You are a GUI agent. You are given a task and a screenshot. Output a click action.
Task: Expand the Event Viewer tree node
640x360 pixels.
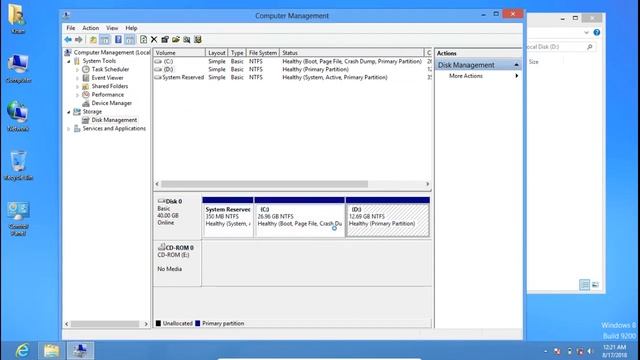78,78
